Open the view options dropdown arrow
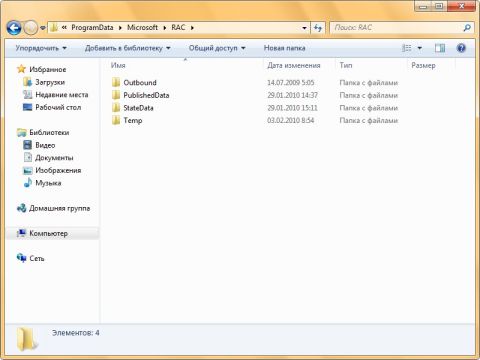 [420, 48]
